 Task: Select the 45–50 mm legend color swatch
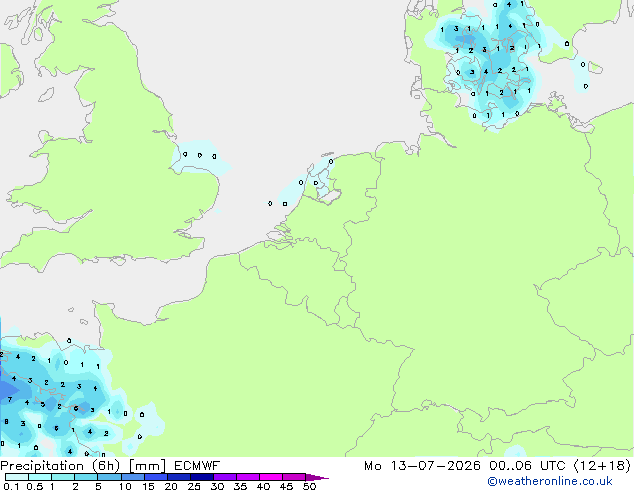(x=294, y=477)
